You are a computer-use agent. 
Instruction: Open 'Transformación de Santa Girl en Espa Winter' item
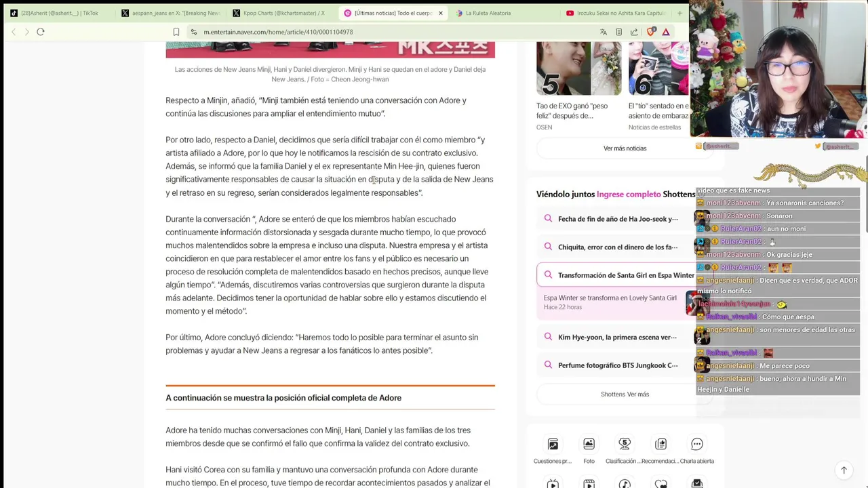(x=625, y=275)
